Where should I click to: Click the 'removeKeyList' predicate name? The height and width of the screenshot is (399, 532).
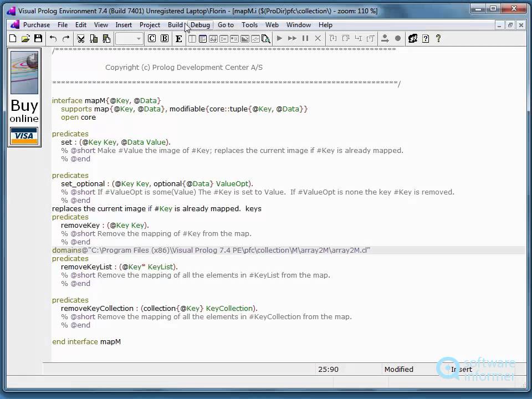(86, 267)
